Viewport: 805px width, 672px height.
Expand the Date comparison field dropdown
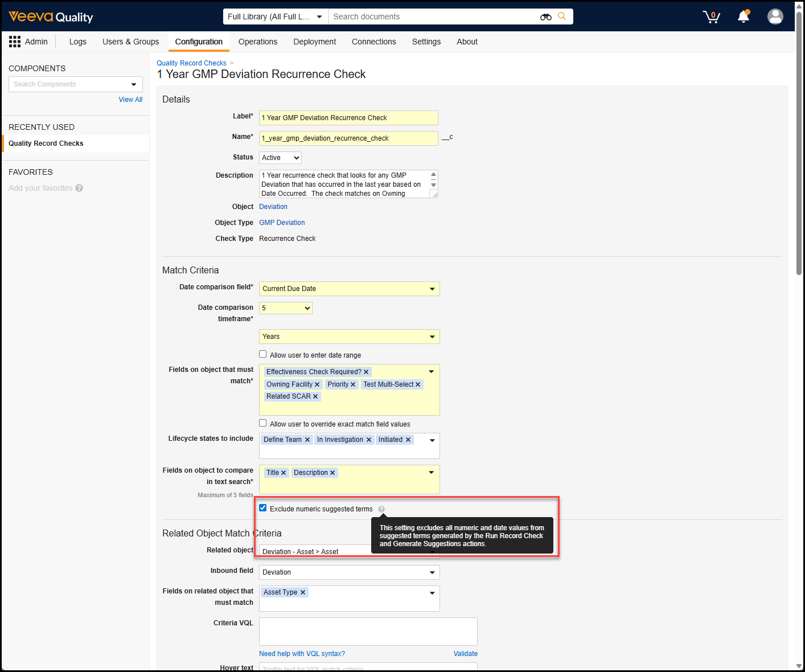[x=349, y=289]
